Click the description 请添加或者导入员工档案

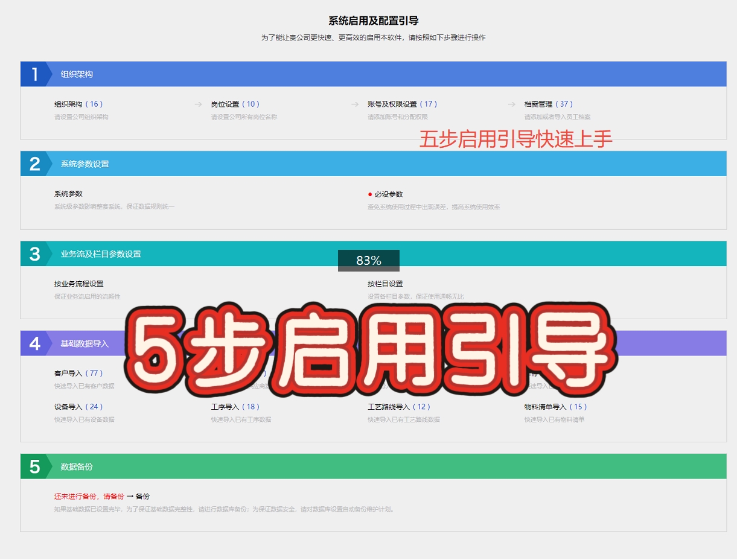coord(557,117)
